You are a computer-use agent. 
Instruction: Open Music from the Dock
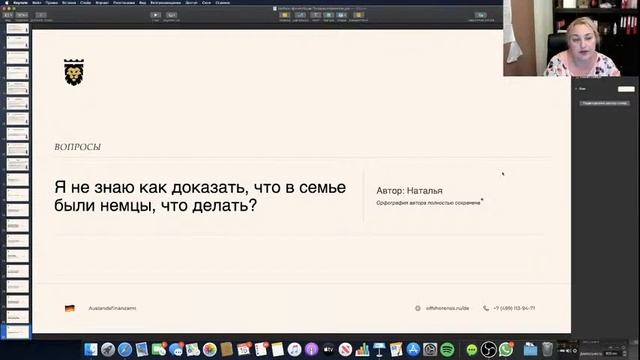click(x=294, y=350)
